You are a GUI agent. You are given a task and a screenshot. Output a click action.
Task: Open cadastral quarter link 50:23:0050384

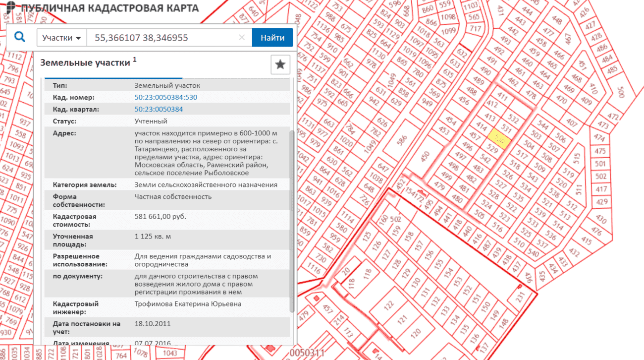[159, 109]
